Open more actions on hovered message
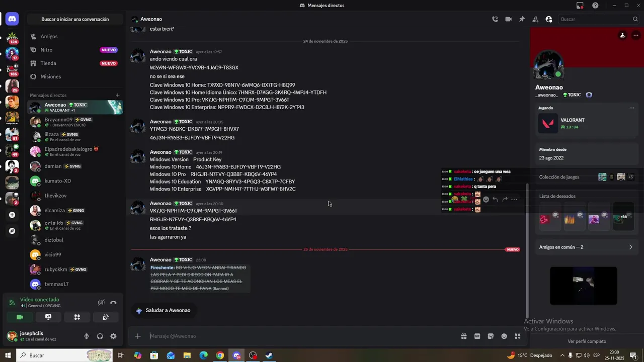This screenshot has width=644, height=362. point(514,200)
